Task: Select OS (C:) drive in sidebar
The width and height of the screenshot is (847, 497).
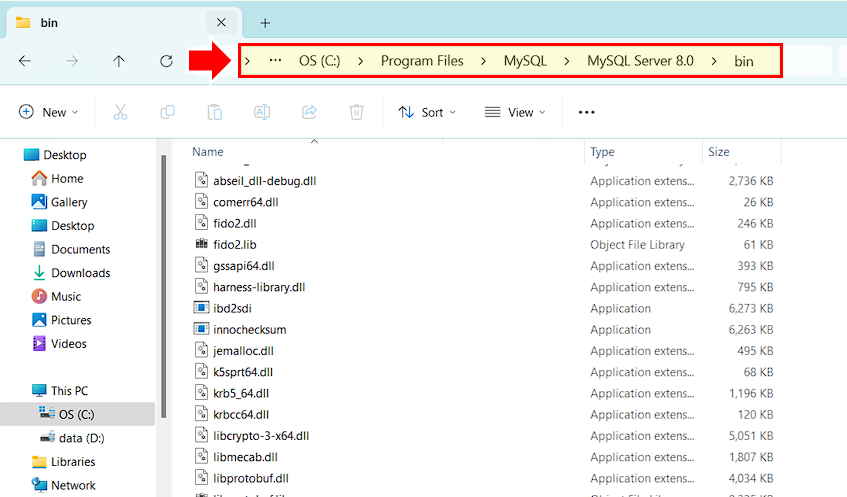Action: 77,414
